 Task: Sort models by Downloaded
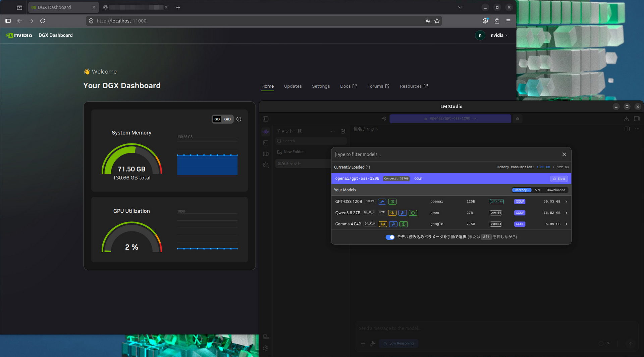(556, 190)
